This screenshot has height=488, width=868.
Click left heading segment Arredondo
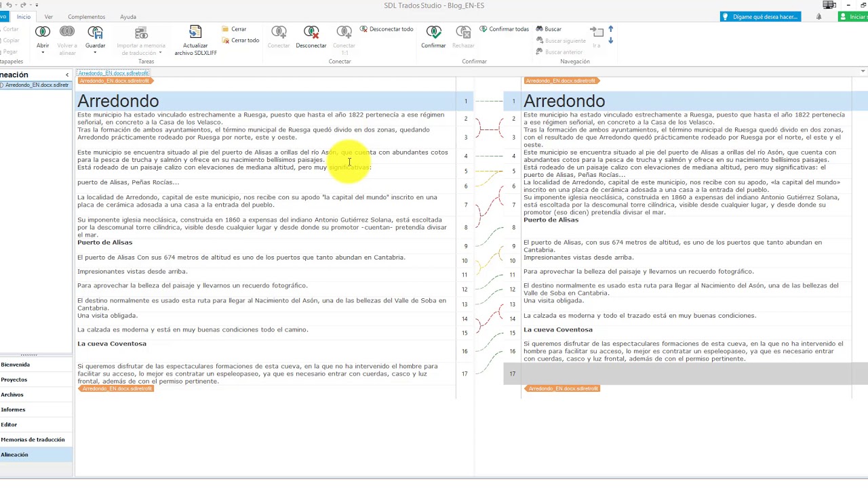118,101
